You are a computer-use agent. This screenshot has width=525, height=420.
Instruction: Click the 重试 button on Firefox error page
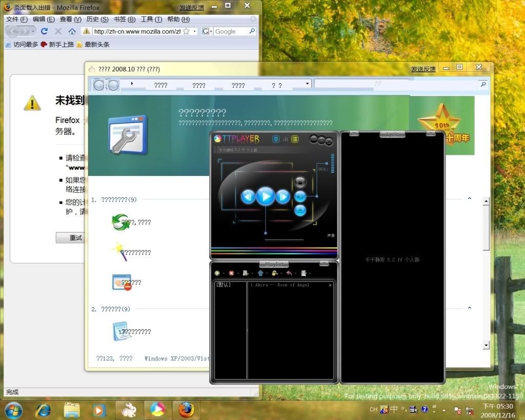[76, 237]
